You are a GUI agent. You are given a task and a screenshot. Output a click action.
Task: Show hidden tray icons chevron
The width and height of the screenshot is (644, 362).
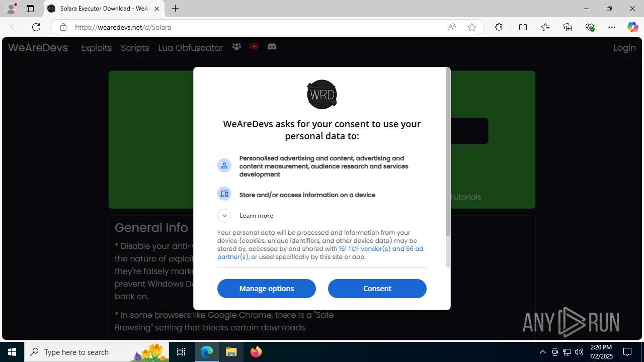point(542,352)
